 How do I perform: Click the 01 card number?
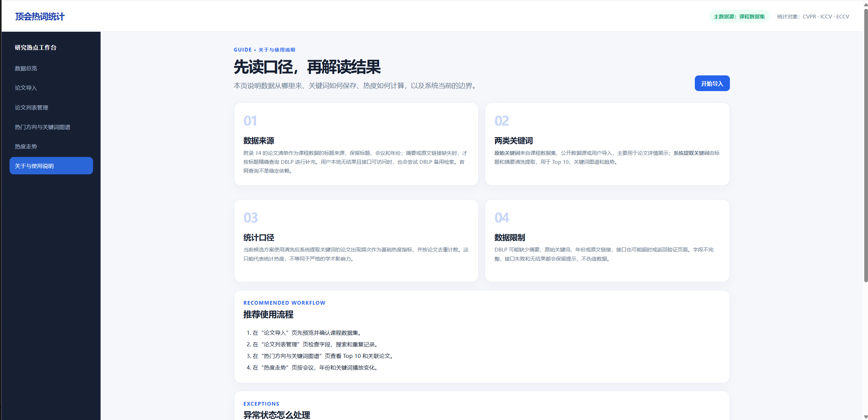[250, 121]
